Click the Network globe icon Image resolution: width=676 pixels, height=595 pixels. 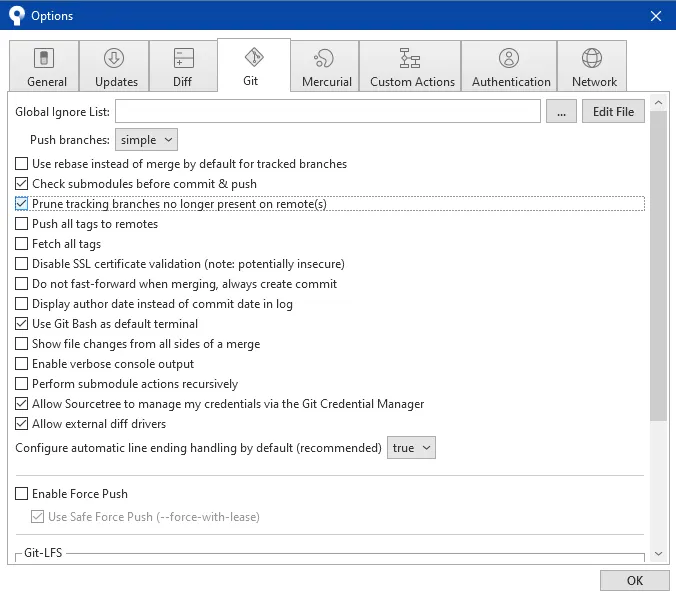click(x=592, y=58)
